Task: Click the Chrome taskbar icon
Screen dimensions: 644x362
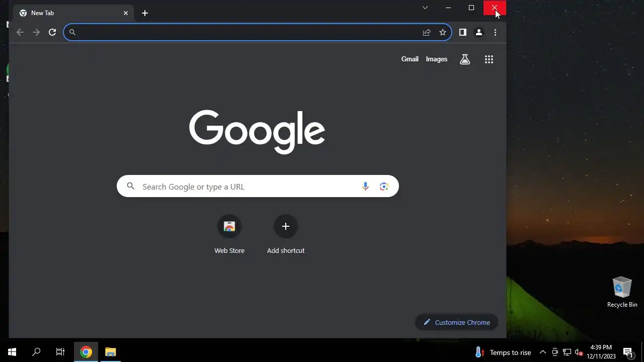Action: [x=86, y=352]
